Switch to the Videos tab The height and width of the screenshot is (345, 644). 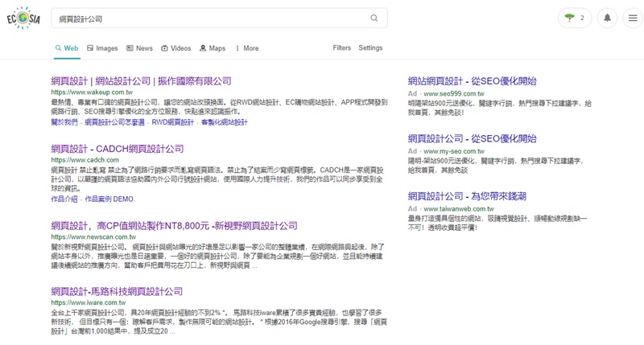coord(175,48)
